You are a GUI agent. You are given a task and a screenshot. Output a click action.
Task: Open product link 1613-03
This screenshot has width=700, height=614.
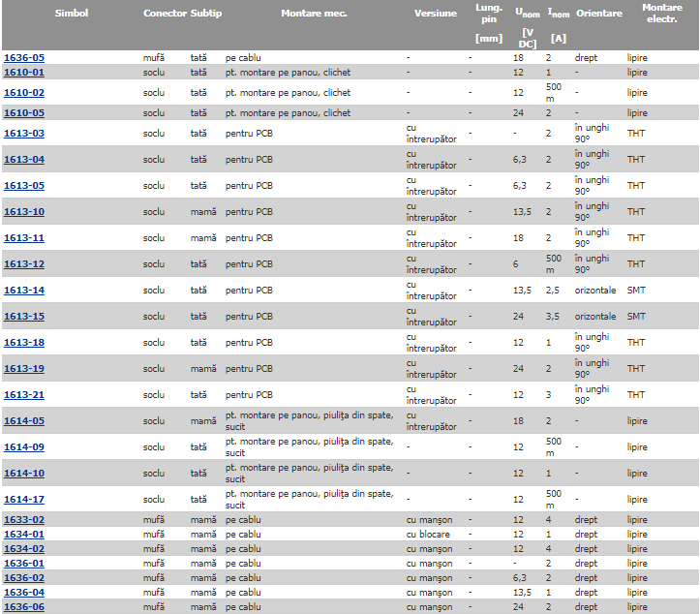pos(24,134)
